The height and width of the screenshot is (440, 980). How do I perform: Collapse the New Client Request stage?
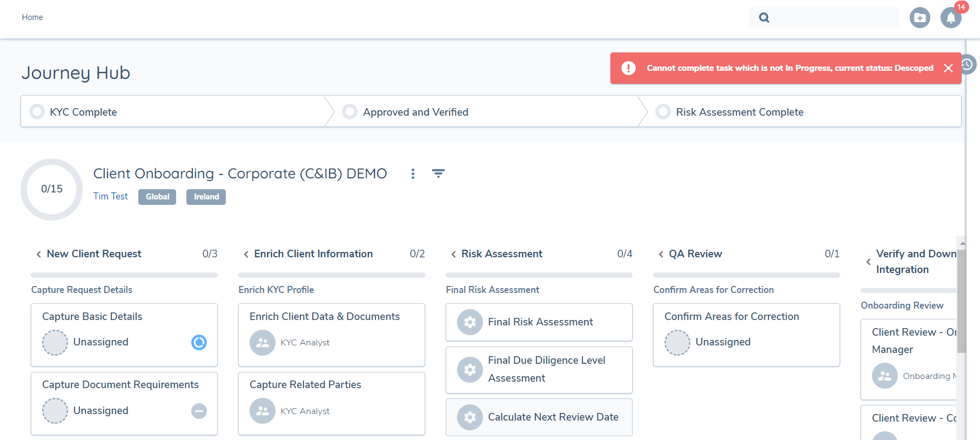click(x=38, y=254)
